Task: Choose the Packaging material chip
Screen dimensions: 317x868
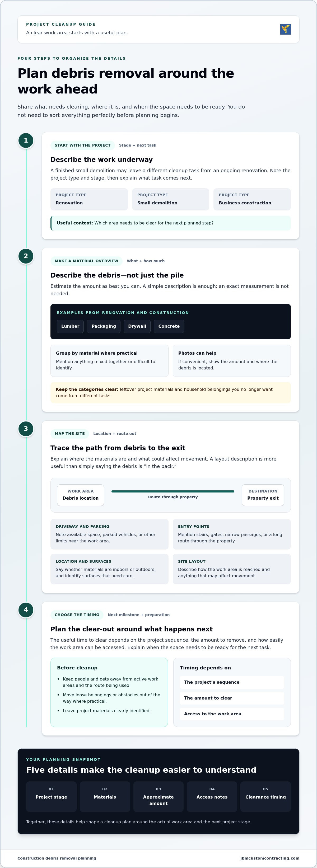Action: [104, 326]
